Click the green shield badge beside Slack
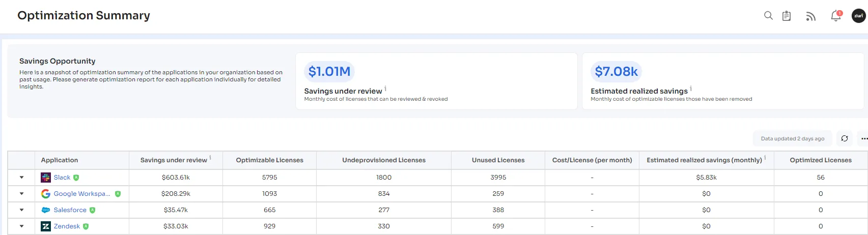This screenshot has width=868, height=235. (x=76, y=178)
